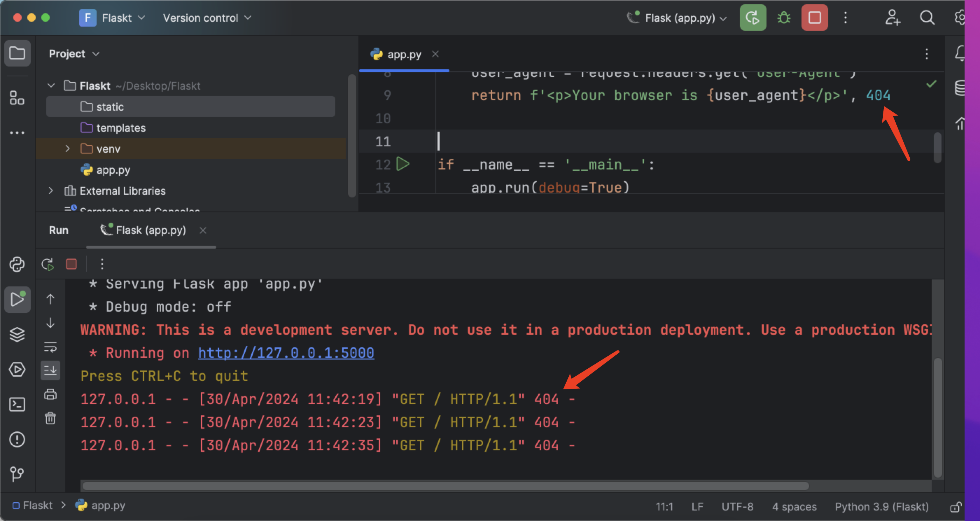
Task: Click the project tree vertical scrollbar
Action: (352, 135)
